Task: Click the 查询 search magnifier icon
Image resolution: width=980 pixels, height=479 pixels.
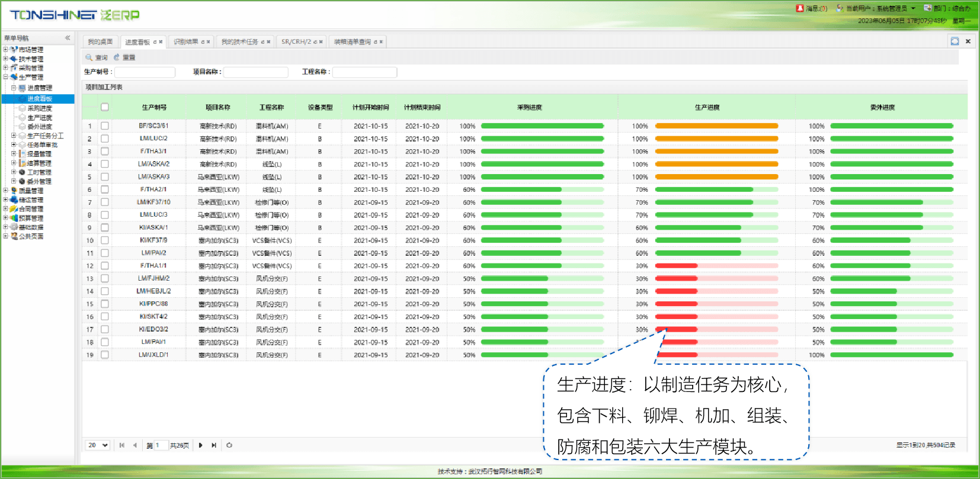Action: (89, 57)
